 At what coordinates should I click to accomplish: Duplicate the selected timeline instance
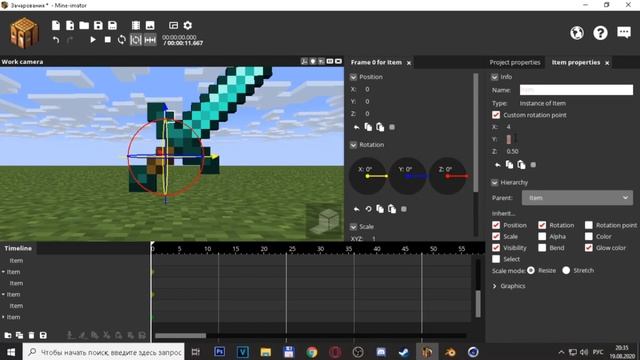pyautogui.click(x=19, y=335)
